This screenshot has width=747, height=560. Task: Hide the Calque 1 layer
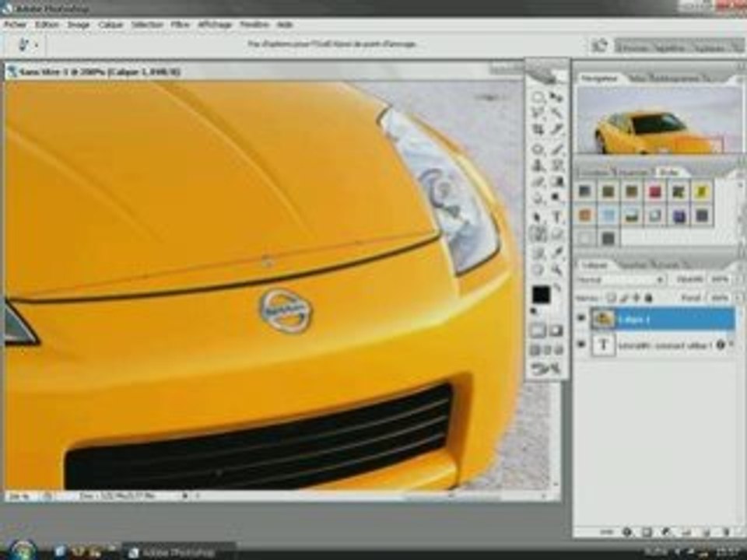580,319
